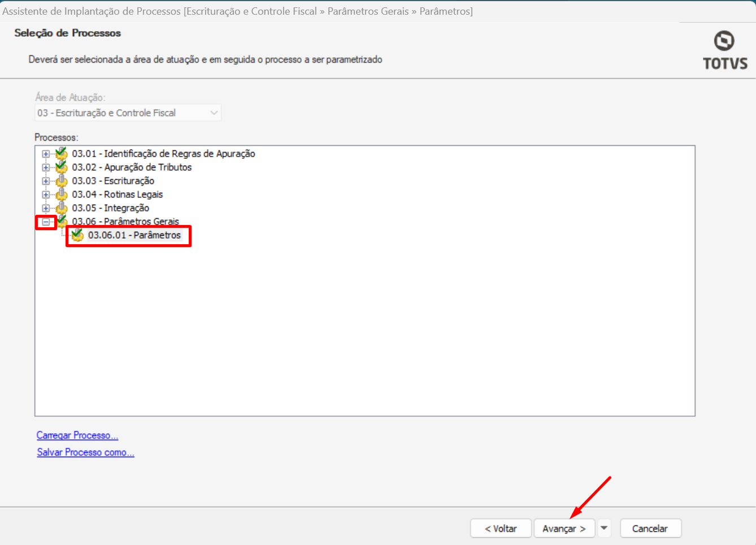The width and height of the screenshot is (756, 545).
Task: Expand the 03.01 Identificação de Regras node
Action: [x=46, y=154]
